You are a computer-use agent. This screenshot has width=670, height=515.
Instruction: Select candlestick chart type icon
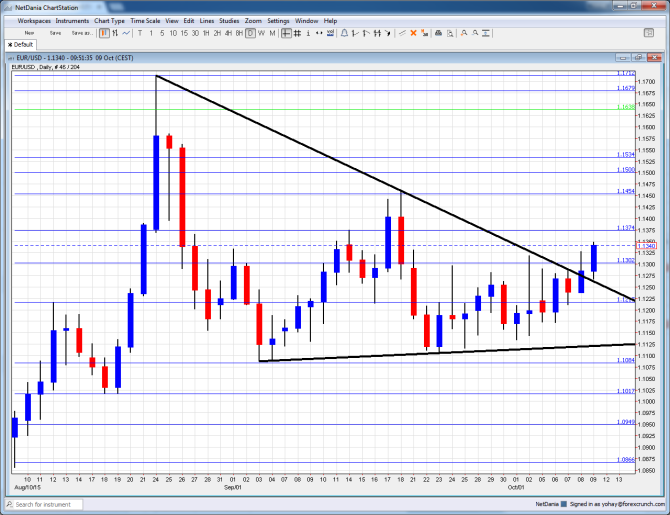tap(104, 33)
